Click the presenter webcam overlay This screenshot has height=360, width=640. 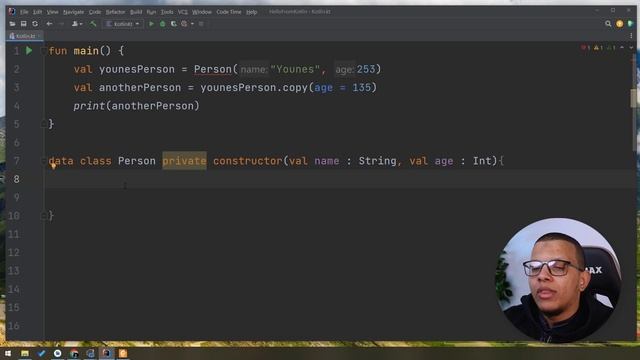point(558,280)
